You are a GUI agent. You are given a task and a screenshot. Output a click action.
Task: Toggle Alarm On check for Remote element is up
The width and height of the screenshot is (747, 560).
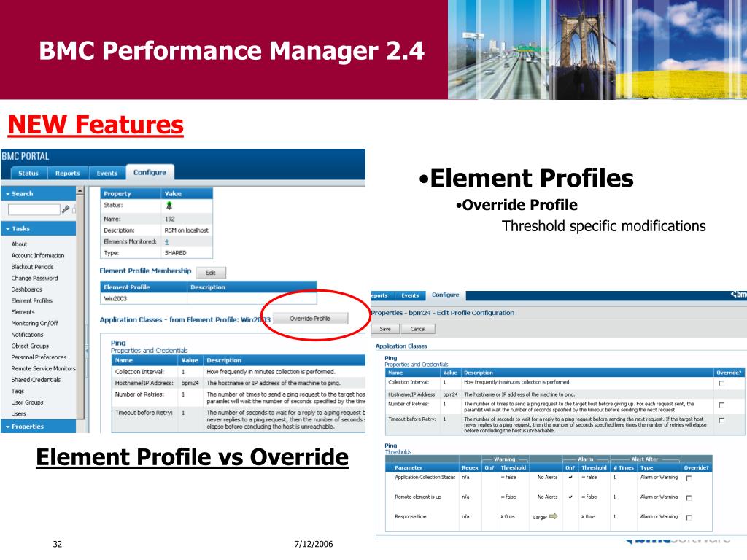coord(570,497)
